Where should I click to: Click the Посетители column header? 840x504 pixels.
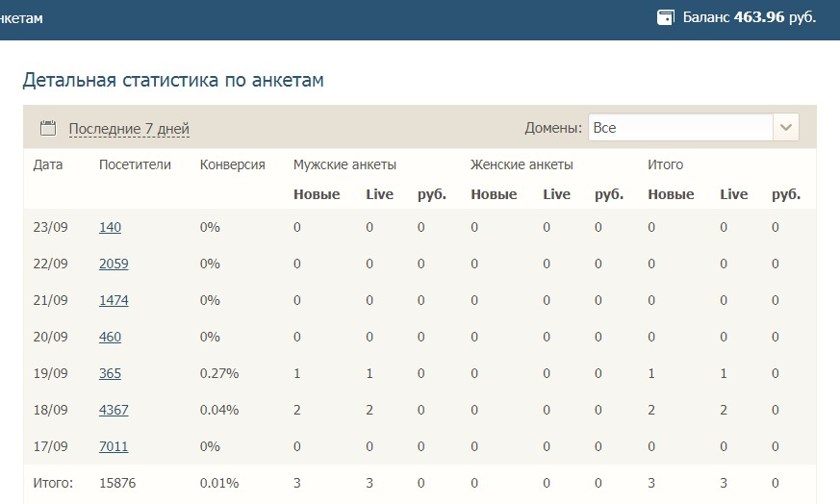pos(135,164)
